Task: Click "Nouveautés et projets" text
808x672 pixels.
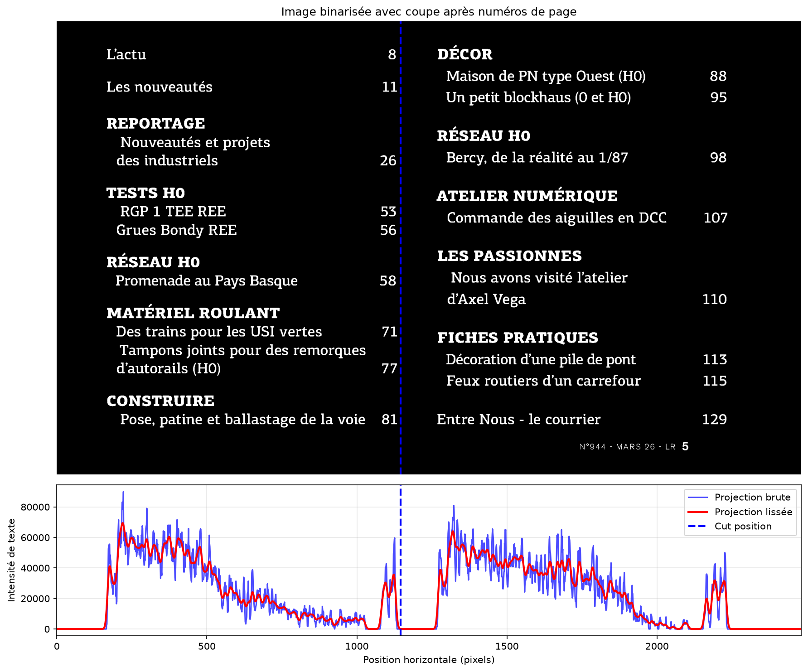Action: point(195,142)
